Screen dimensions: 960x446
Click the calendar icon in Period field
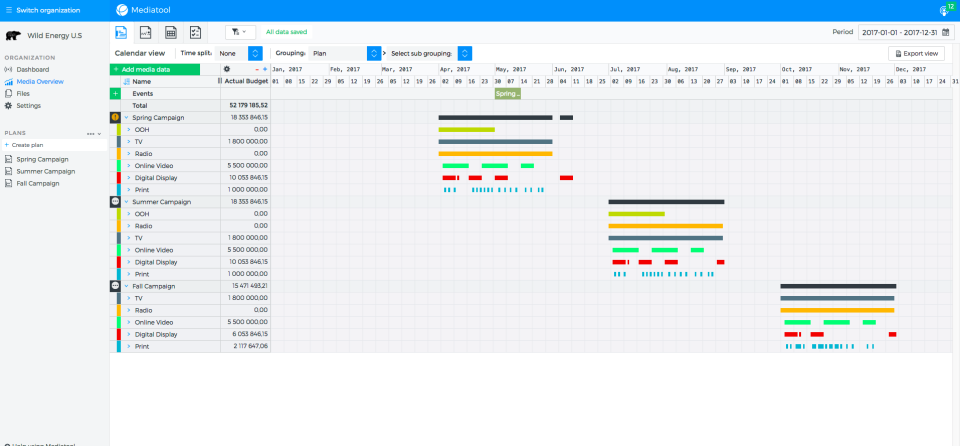(x=946, y=32)
